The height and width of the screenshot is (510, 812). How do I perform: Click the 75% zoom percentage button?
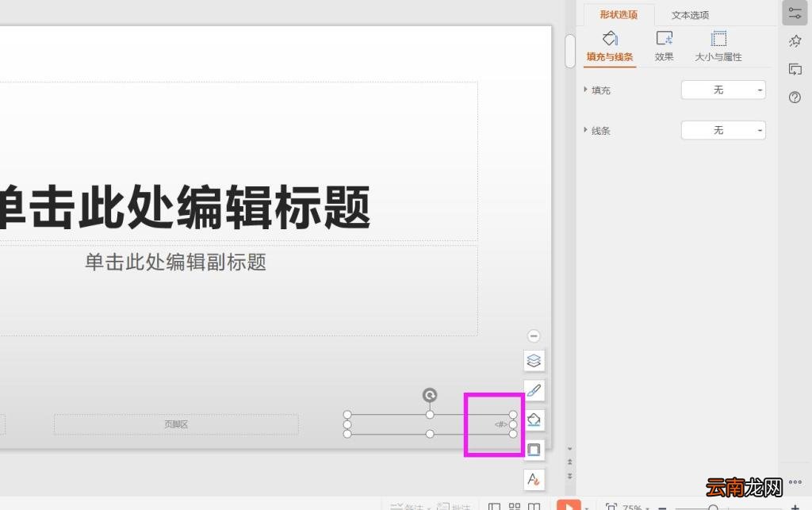tap(632, 506)
